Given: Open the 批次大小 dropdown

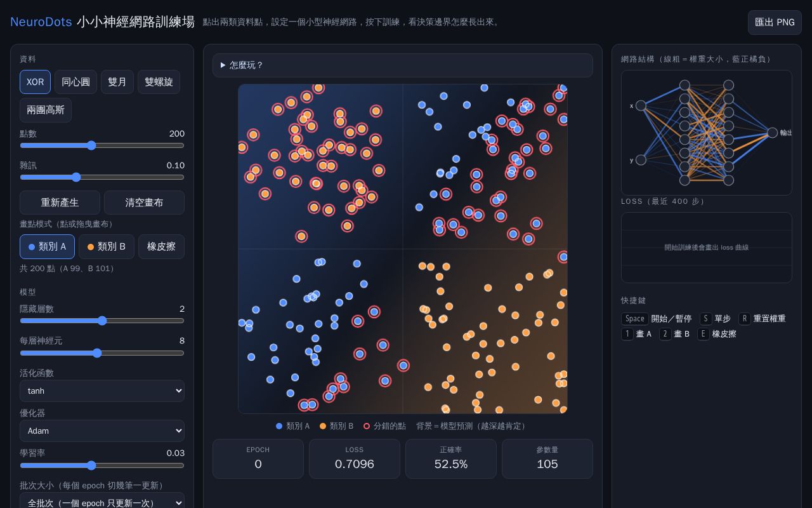Looking at the screenshot, I should point(102,502).
